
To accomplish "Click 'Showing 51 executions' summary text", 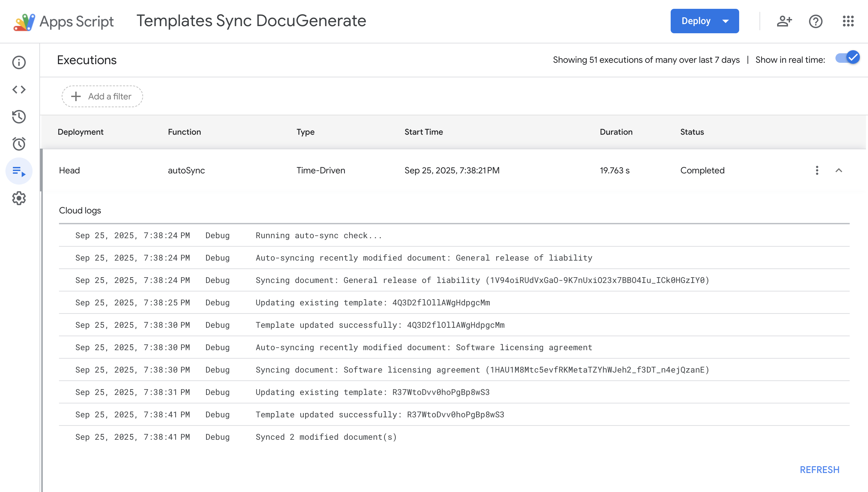I will [x=646, y=60].
